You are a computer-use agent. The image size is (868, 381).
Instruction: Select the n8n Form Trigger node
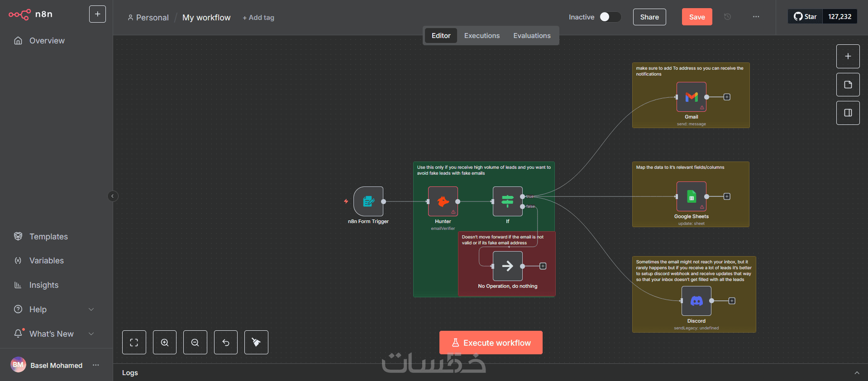click(x=368, y=201)
